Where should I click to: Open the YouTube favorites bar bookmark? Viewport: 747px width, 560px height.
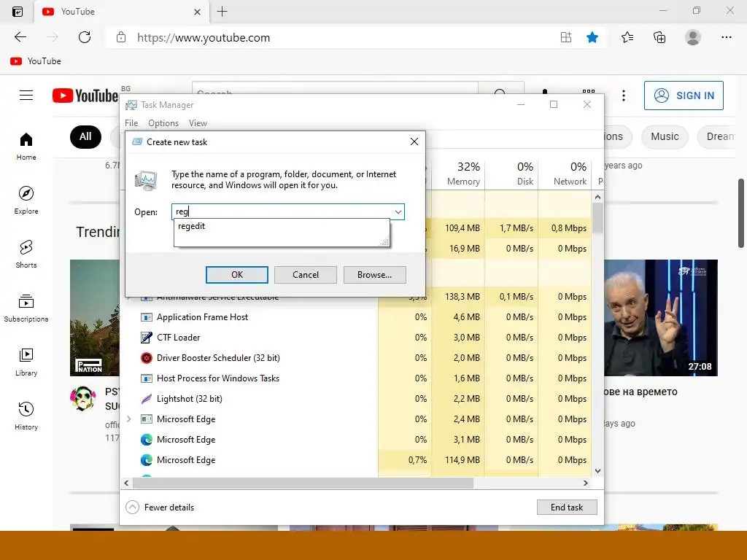[x=36, y=61]
